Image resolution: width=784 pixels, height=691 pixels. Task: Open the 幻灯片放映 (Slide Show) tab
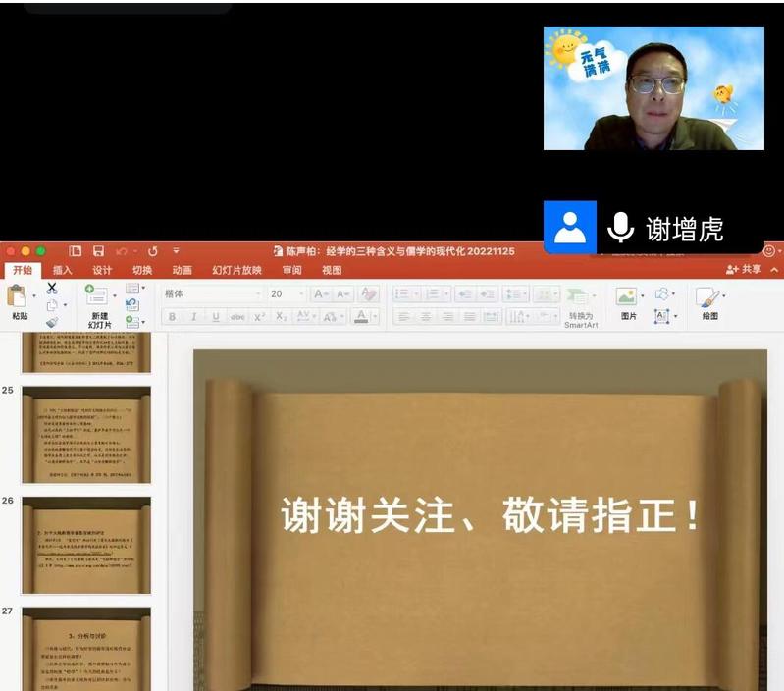(236, 270)
